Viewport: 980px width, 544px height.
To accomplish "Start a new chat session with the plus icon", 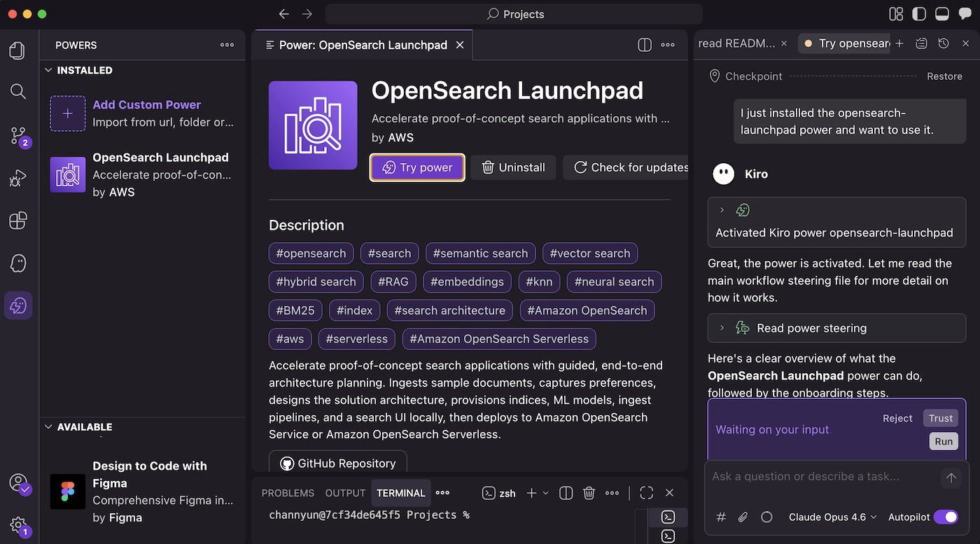I will point(899,43).
